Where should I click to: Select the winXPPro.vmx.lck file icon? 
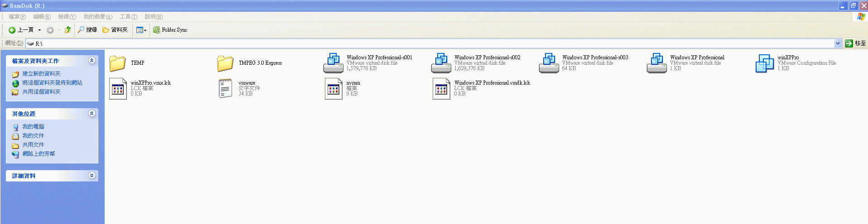[x=118, y=88]
